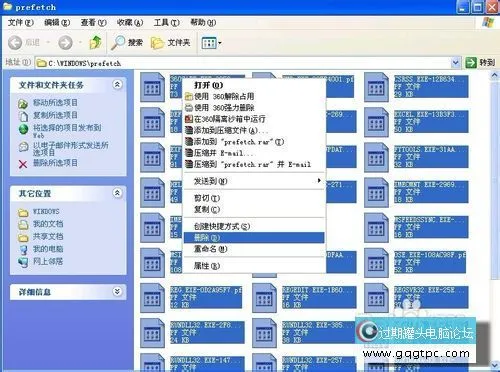This screenshot has height=372, width=500.
Task: Select the RUNDLL32.EXE-2F8 file icon
Action: (152, 333)
